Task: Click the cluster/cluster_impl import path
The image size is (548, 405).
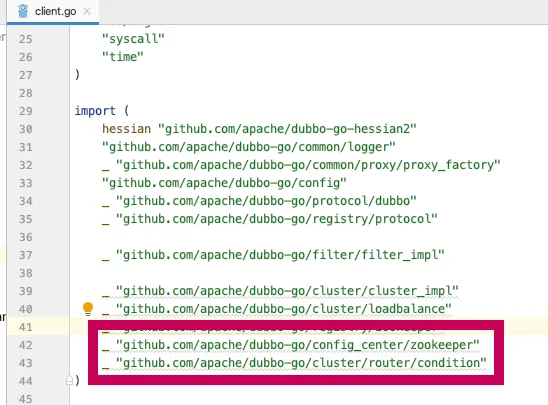Action: tap(287, 291)
